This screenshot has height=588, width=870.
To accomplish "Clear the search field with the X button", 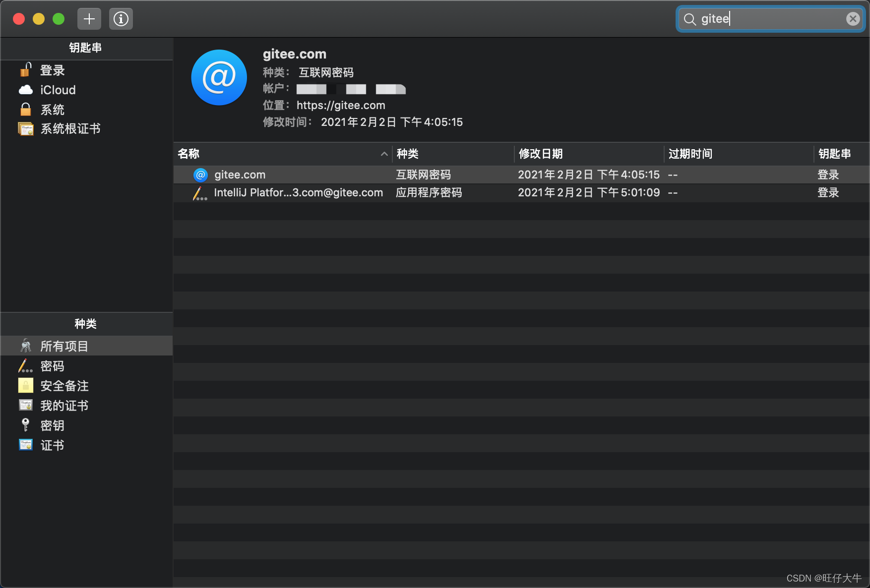I will [x=853, y=19].
